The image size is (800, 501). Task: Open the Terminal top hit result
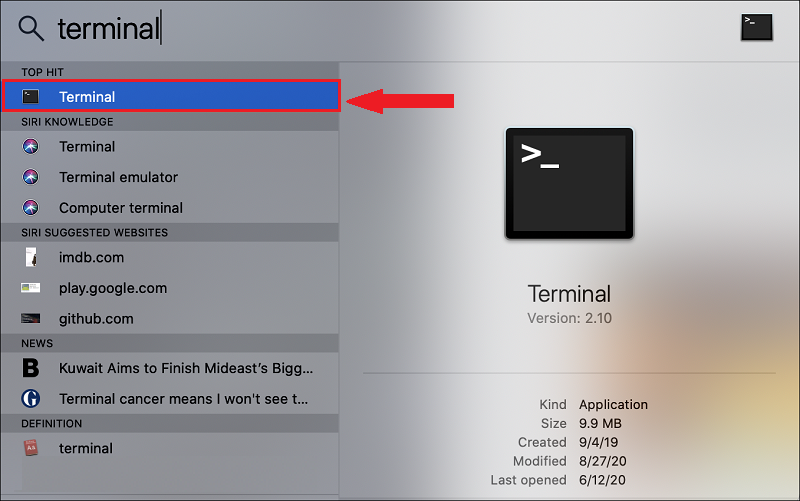(x=170, y=97)
